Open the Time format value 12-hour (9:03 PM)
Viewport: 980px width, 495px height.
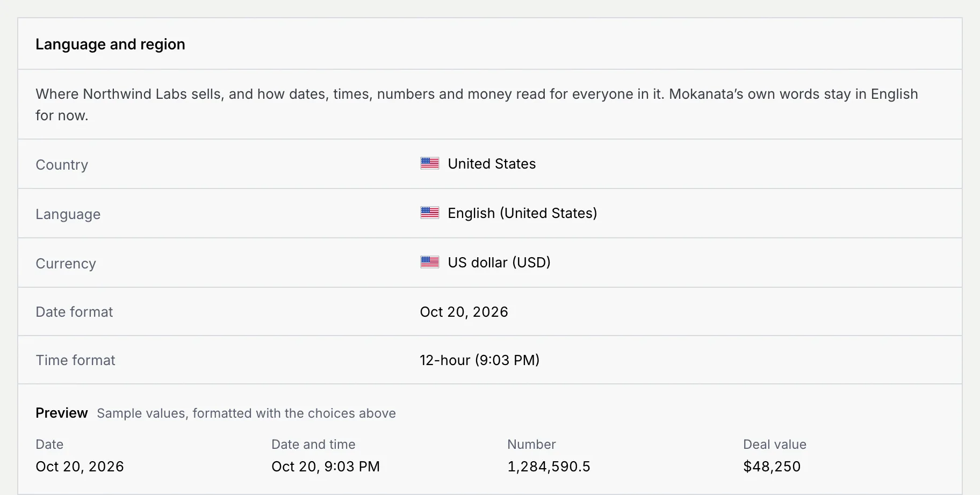pyautogui.click(x=479, y=360)
